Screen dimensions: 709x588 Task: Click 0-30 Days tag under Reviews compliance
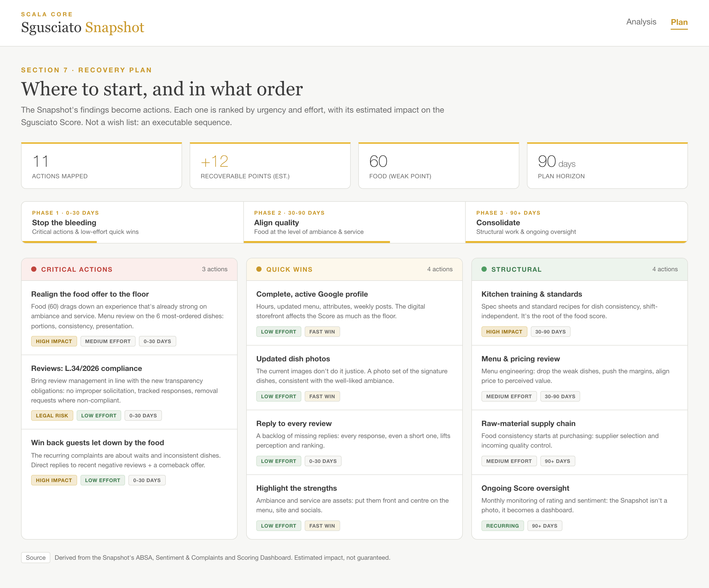[x=143, y=415]
